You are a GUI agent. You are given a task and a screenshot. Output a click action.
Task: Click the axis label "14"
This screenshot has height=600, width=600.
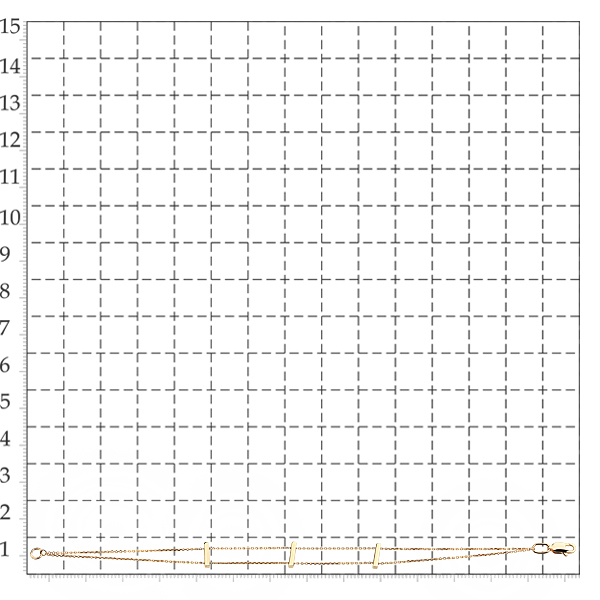pos(10,66)
